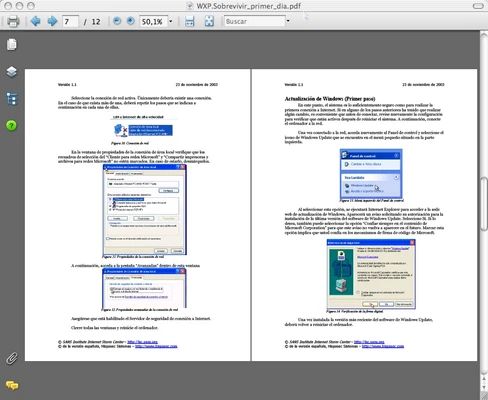Viewport: 488px width, 400px height.
Task: Click the right page Hispasec website link
Action: coord(383,346)
